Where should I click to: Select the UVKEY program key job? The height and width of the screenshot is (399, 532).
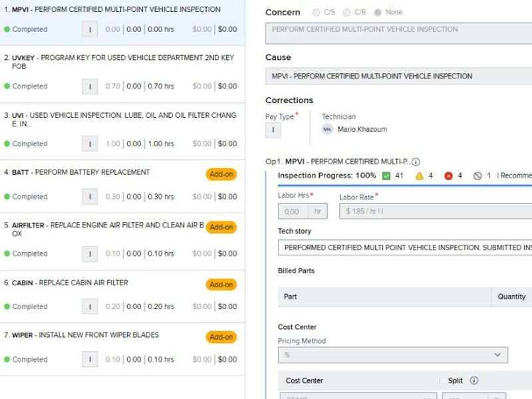(x=122, y=63)
